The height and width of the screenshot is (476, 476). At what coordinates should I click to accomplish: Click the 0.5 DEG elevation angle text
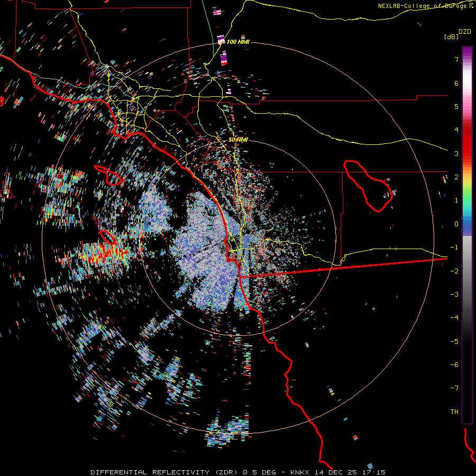click(259, 472)
